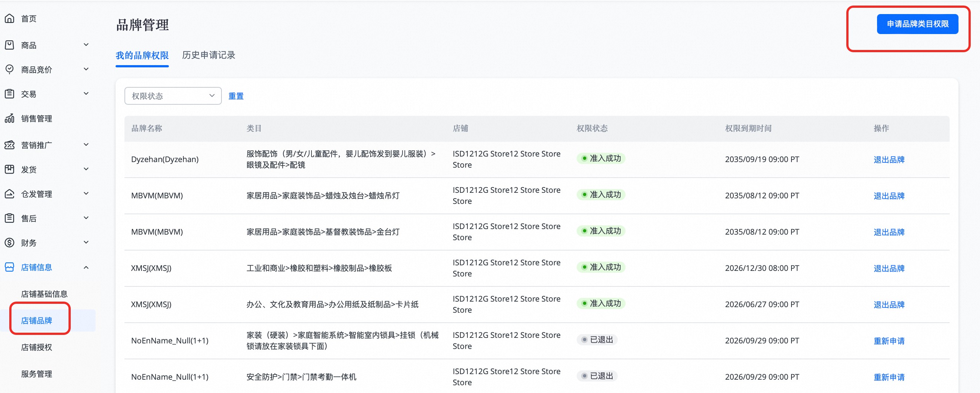Expand the 售后 menu chevron
The height and width of the screenshot is (393, 980).
click(x=86, y=218)
